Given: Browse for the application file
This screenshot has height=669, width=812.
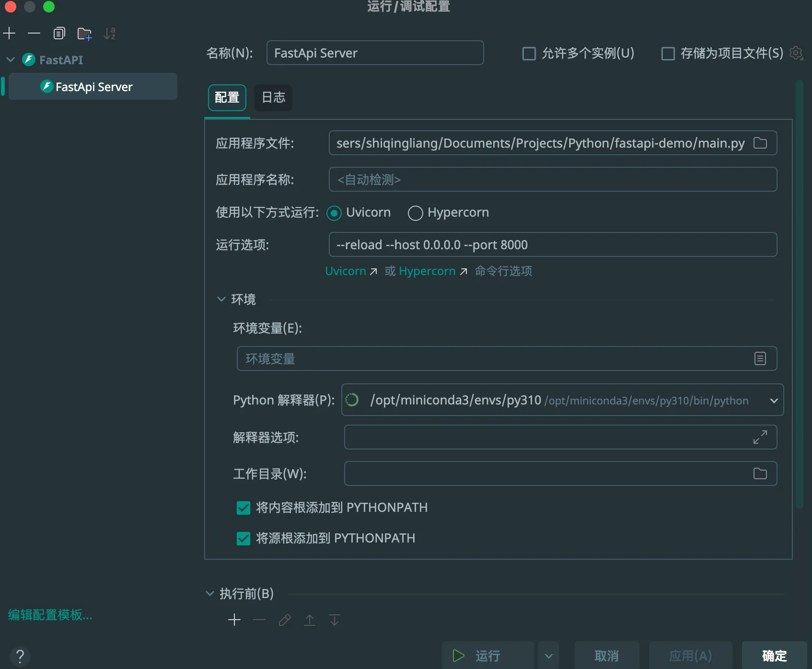Looking at the screenshot, I should click(x=760, y=143).
